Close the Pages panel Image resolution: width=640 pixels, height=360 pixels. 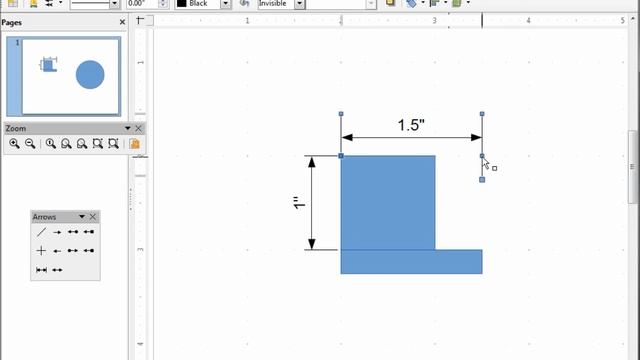click(122, 22)
